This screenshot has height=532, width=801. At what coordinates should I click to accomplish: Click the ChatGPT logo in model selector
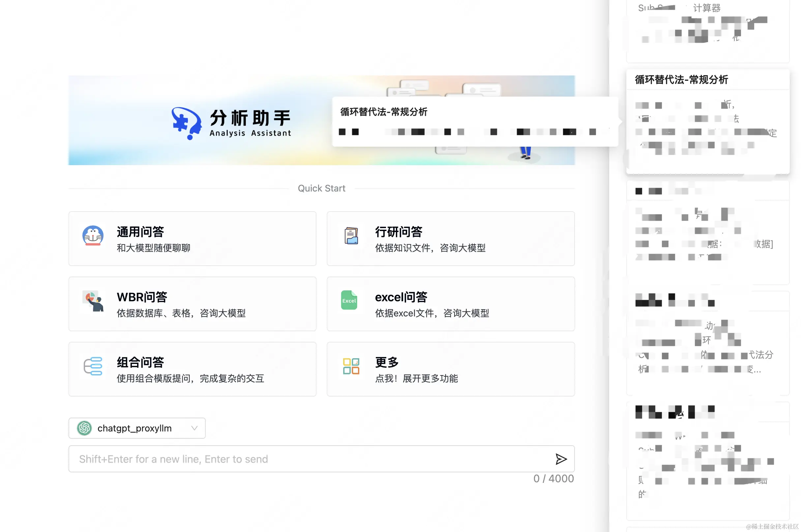(x=84, y=428)
